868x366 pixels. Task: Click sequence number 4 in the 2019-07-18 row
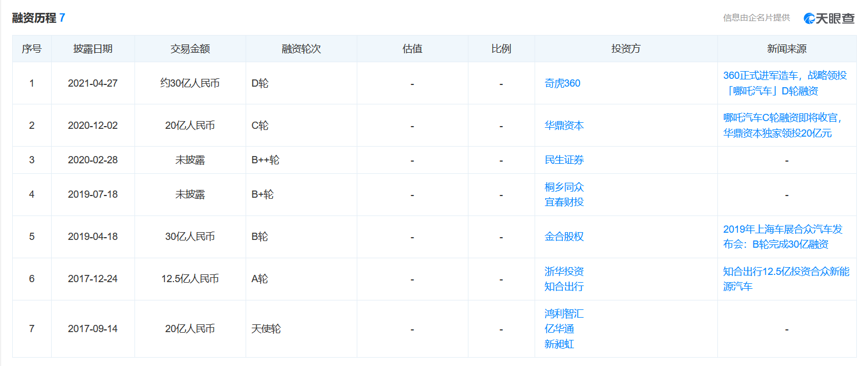tap(32, 194)
